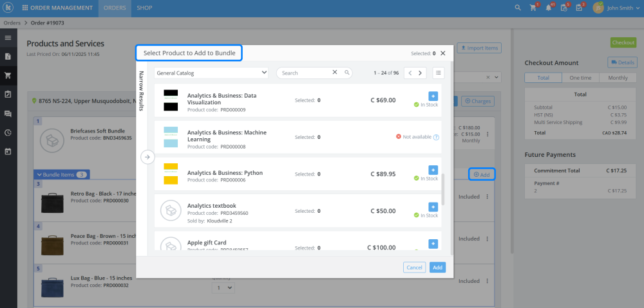The height and width of the screenshot is (308, 644).
Task: Open help icon next to Not available
Action: 436,137
